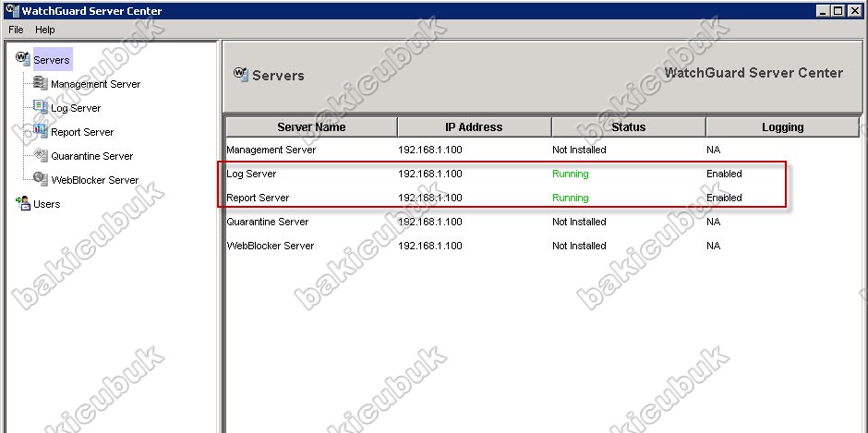This screenshot has height=433, width=868.
Task: Close the WatchGuard Server Center window
Action: [853, 10]
